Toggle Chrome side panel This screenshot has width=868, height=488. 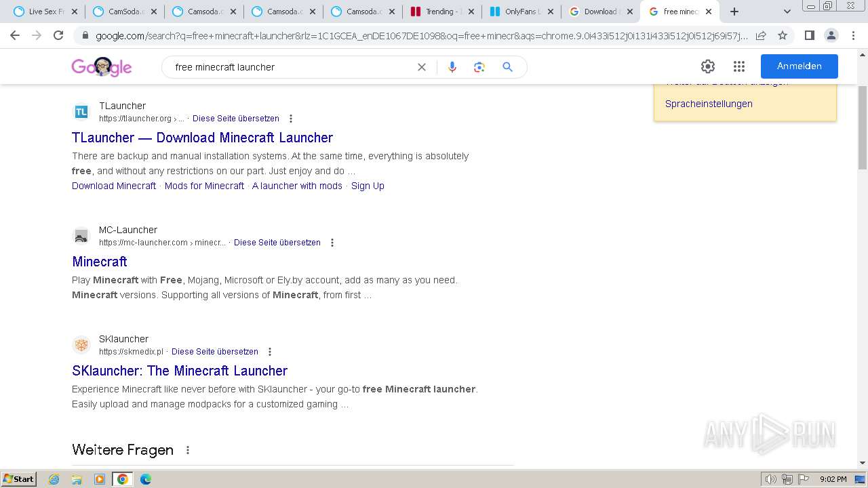coord(809,35)
